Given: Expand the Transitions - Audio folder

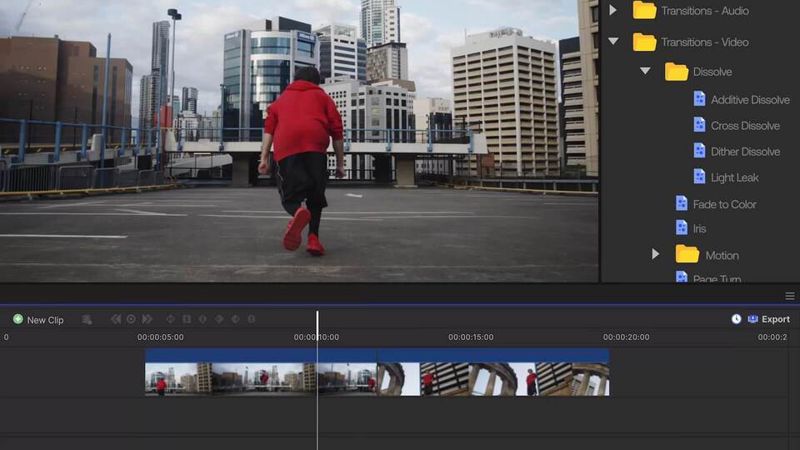Looking at the screenshot, I should 613,10.
